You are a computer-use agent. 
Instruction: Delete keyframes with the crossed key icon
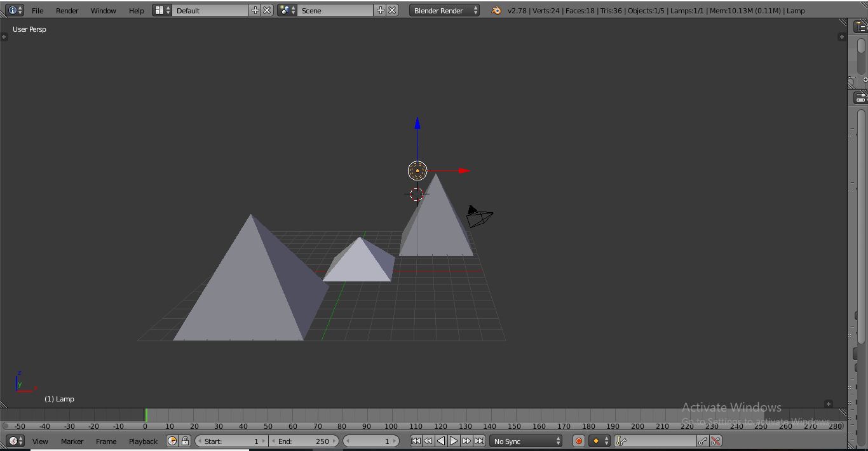(x=715, y=441)
